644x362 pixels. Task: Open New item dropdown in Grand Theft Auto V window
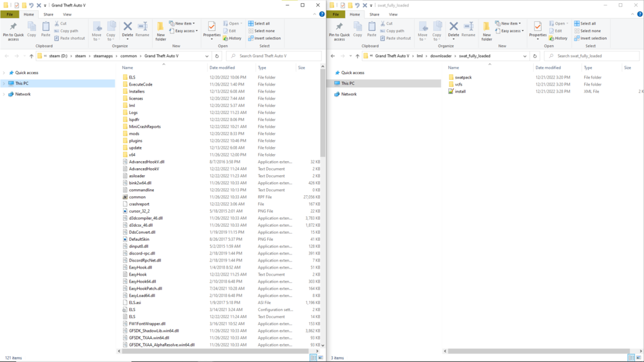(182, 23)
